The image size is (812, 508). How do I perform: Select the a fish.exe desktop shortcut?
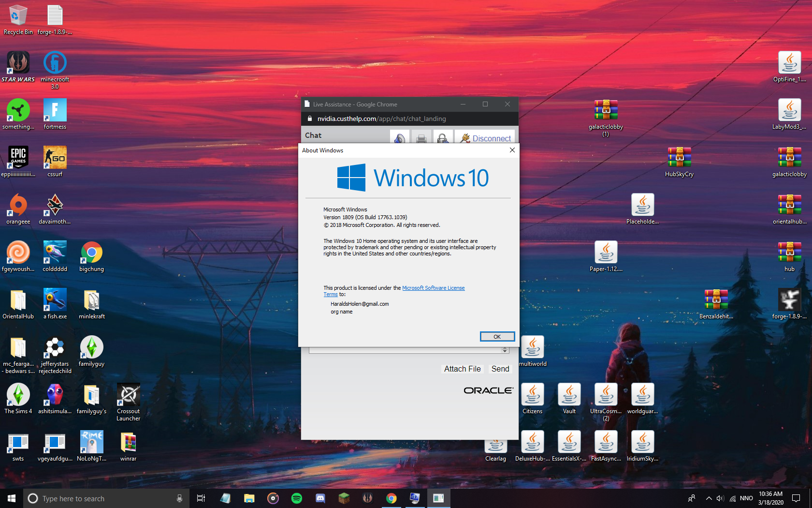pyautogui.click(x=55, y=304)
